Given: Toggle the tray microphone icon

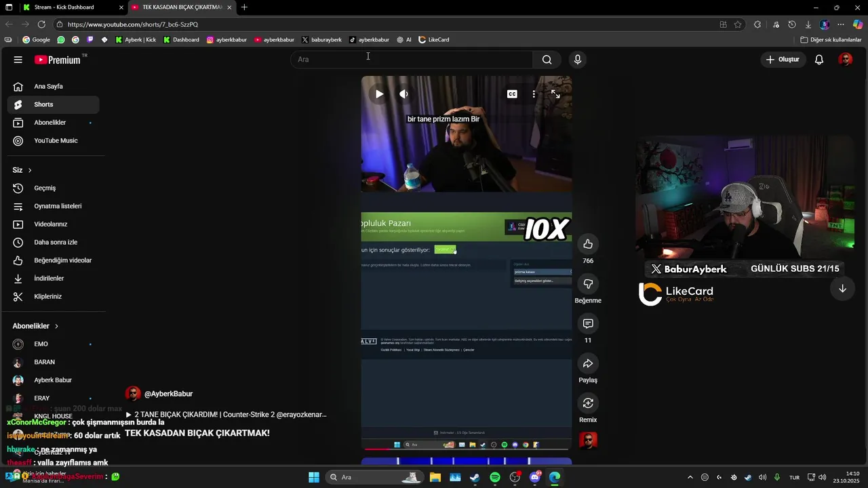Looking at the screenshot, I should (x=777, y=477).
